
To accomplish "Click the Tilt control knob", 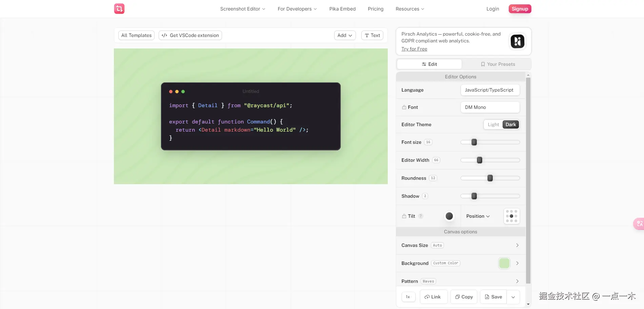I will tap(449, 216).
